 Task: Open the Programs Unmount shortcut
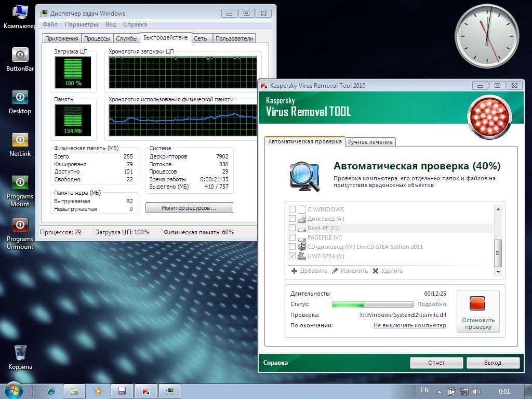point(20,234)
